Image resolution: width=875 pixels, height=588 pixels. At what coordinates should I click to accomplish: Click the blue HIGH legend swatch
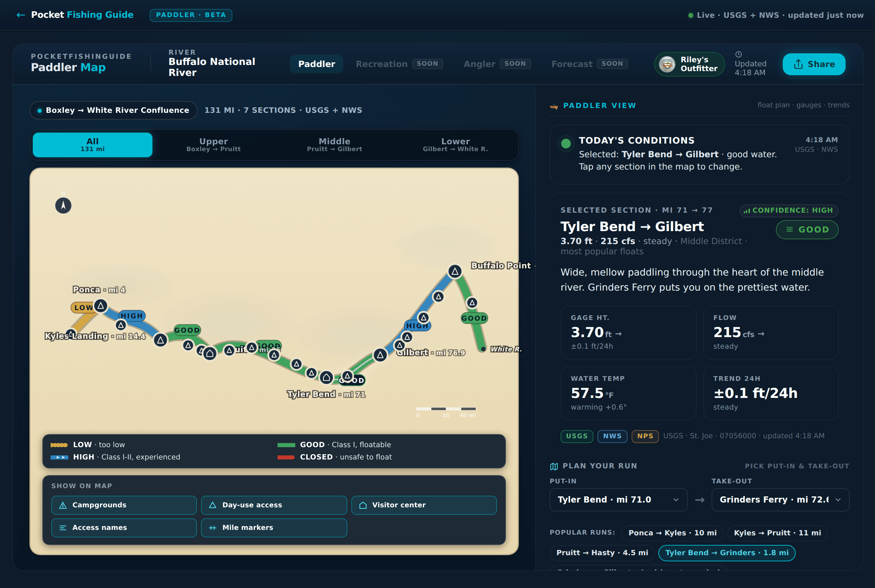click(x=59, y=457)
